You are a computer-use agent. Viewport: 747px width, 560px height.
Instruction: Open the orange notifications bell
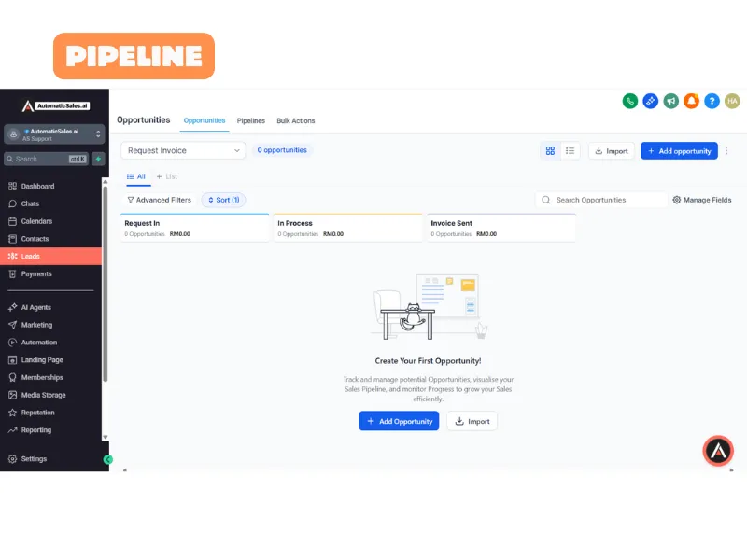tap(691, 101)
